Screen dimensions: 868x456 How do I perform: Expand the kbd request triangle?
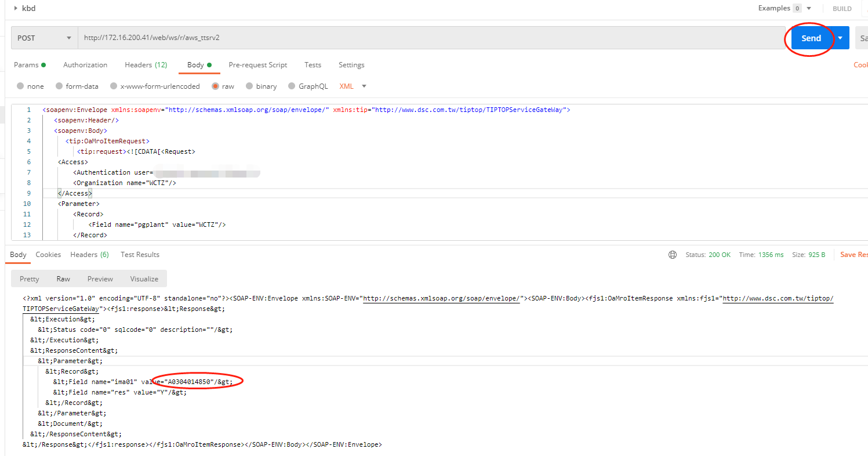click(x=16, y=8)
